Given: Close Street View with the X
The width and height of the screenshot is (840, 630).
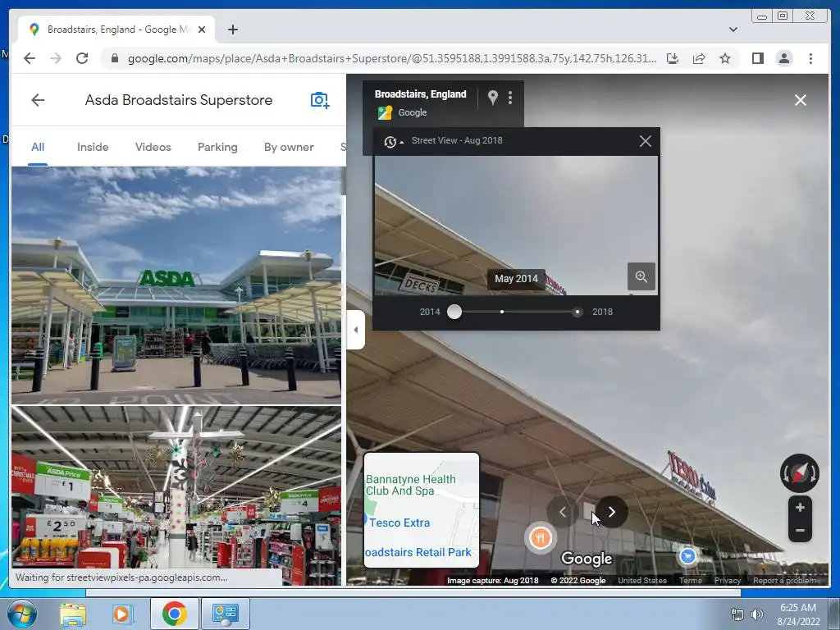Looking at the screenshot, I should (x=801, y=100).
